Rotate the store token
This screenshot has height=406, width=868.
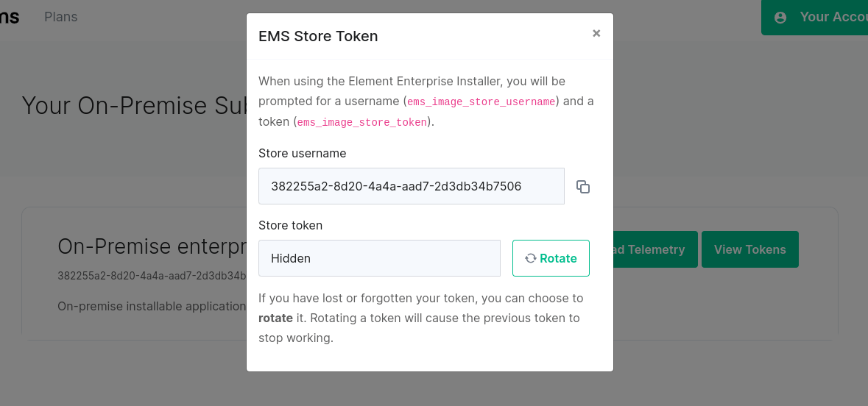click(551, 258)
